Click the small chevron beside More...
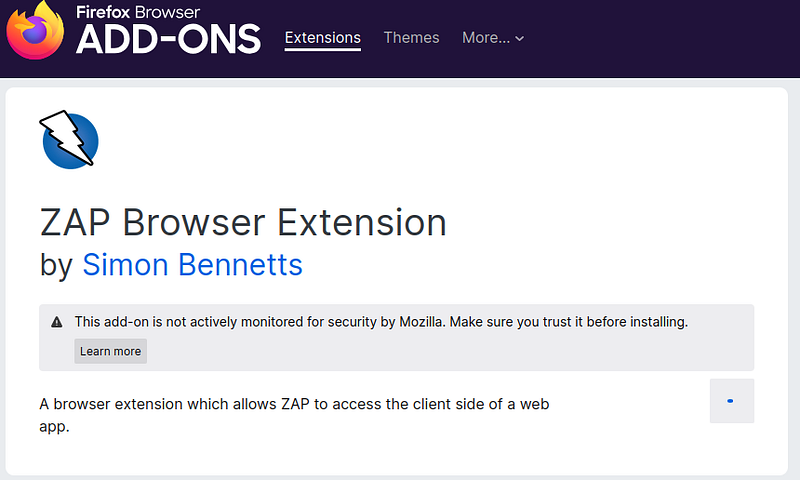 click(x=519, y=38)
